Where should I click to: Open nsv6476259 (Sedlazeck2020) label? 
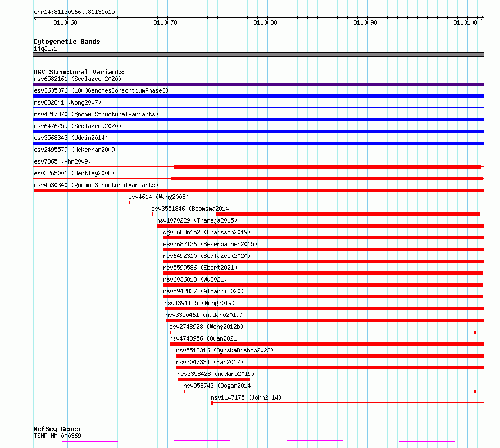[x=78, y=126]
